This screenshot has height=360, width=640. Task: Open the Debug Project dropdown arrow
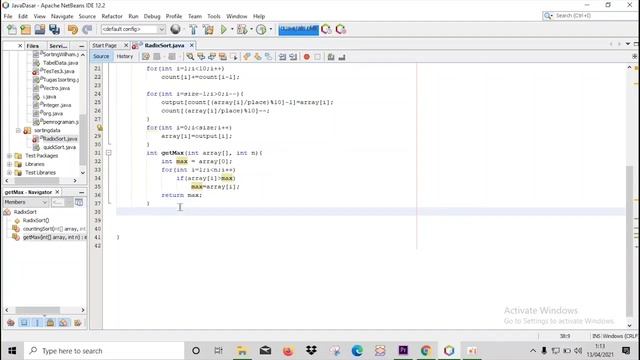tap(251, 29)
